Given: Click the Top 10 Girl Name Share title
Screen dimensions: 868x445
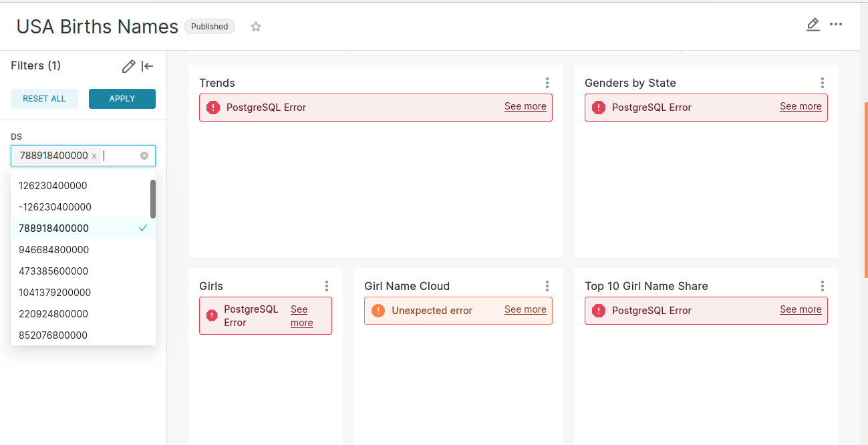Looking at the screenshot, I should tap(646, 286).
